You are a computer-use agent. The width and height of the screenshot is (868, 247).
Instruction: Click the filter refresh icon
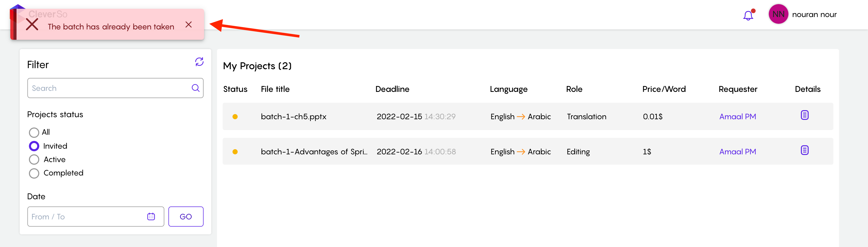[199, 62]
